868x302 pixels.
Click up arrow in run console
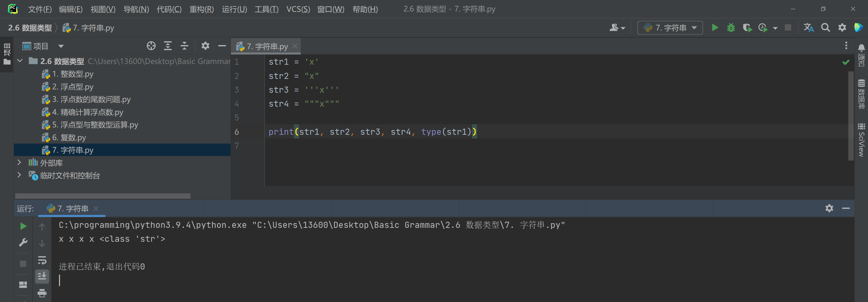pos(42,226)
